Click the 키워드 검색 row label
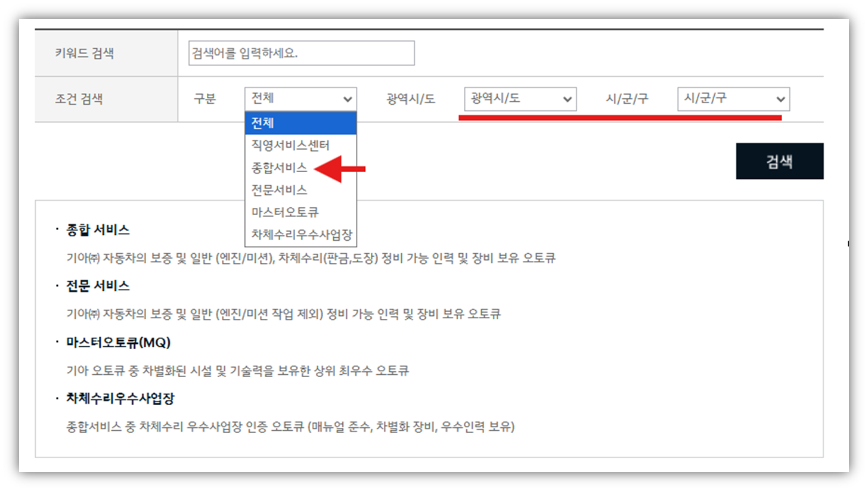 point(84,54)
